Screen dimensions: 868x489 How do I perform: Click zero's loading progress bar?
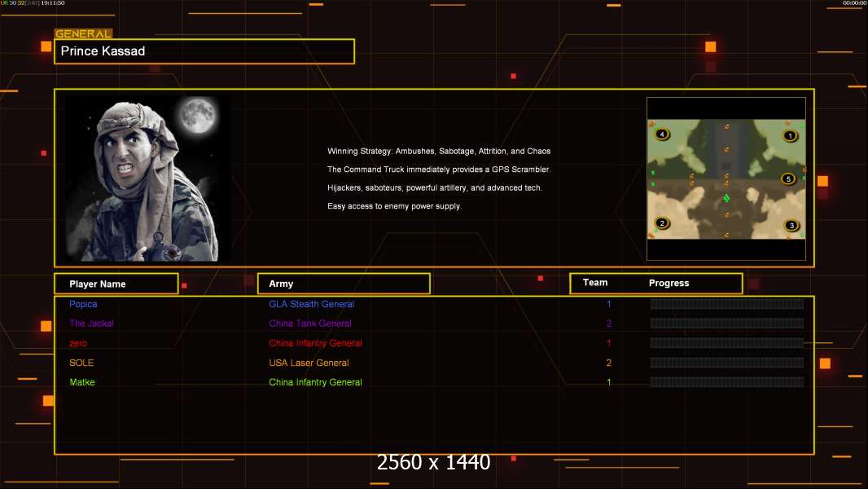click(x=727, y=343)
